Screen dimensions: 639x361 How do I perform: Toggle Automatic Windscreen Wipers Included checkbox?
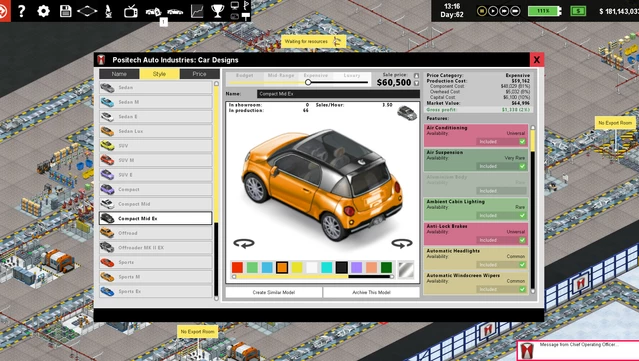522,289
